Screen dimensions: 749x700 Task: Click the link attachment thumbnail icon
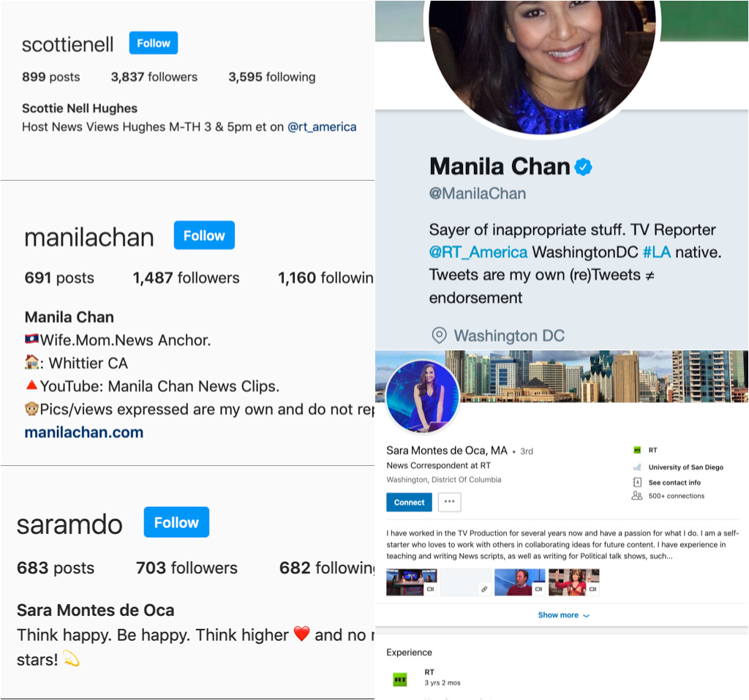point(484,589)
